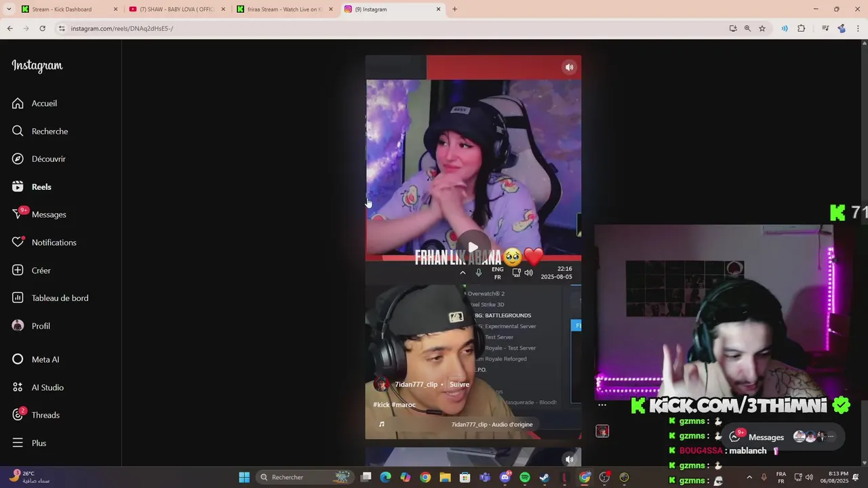Bookmark this page with the star
Image resolution: width=868 pixels, height=488 pixels.
point(762,28)
